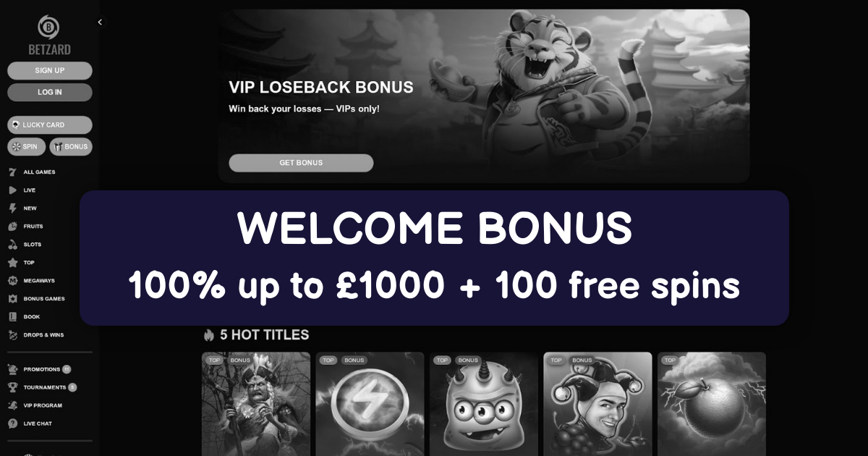
Task: Open the joker game thumbnail
Action: [x=597, y=404]
